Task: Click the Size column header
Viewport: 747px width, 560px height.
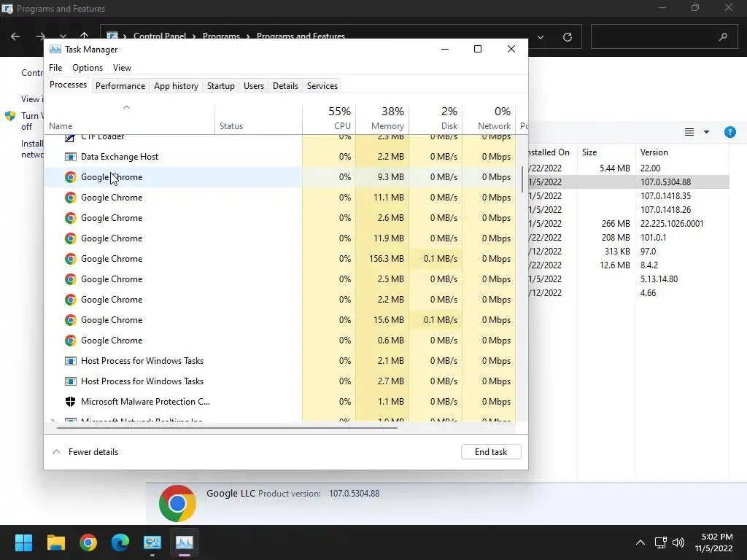Action: pos(606,152)
